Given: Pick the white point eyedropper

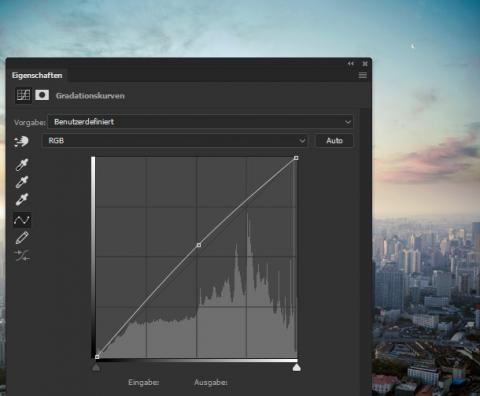Looking at the screenshot, I should click(x=22, y=199).
